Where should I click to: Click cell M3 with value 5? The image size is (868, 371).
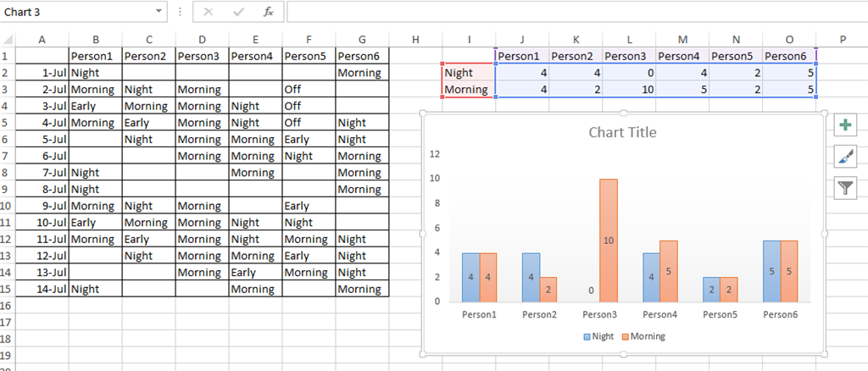(682, 89)
